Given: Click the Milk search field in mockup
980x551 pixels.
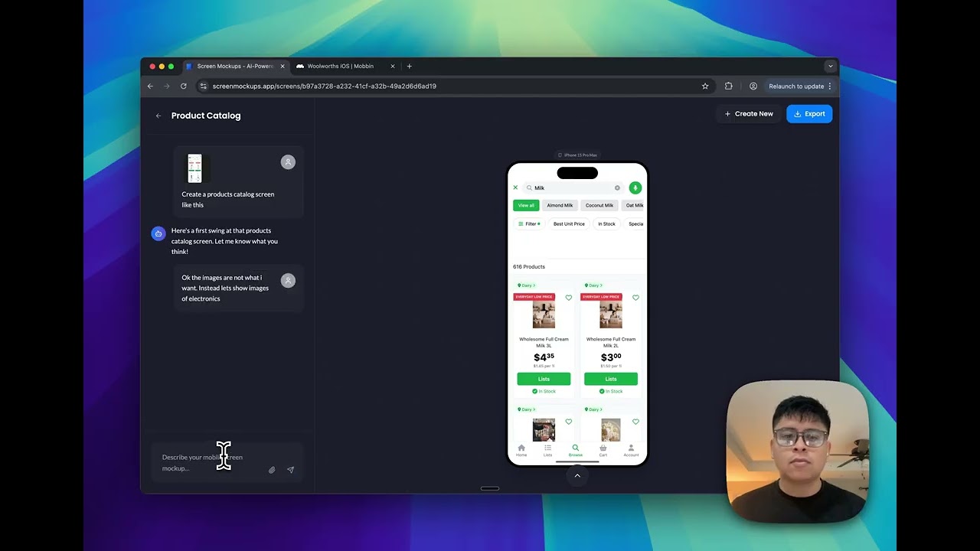Looking at the screenshot, I should coord(574,187).
